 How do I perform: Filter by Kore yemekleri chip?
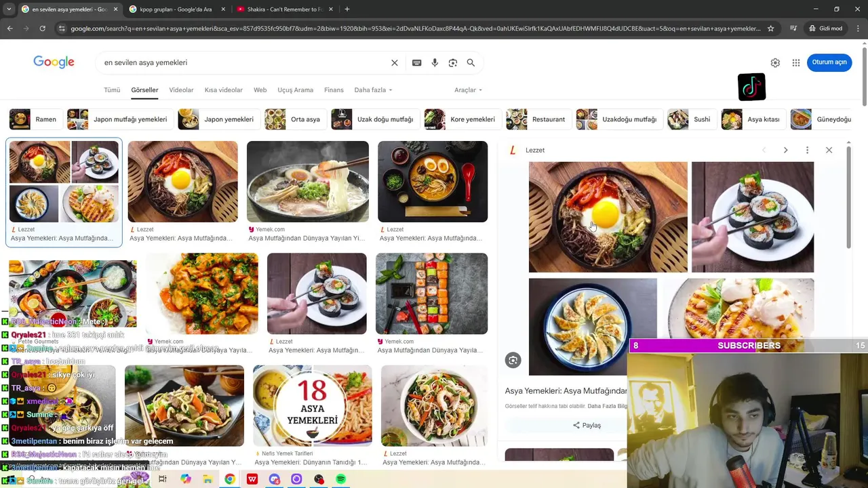point(462,119)
